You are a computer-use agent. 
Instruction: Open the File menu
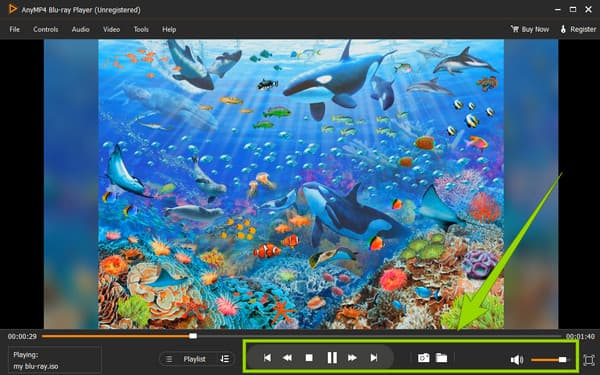tap(15, 29)
